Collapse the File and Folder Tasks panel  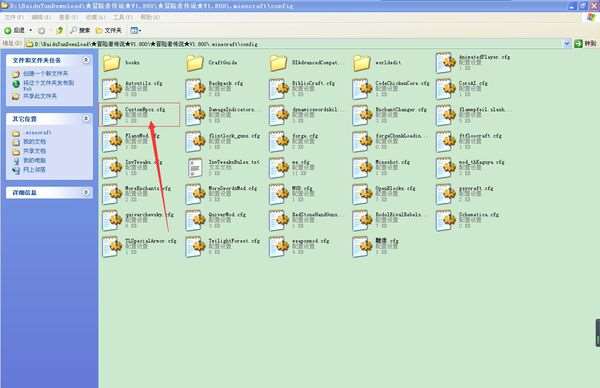click(86, 60)
